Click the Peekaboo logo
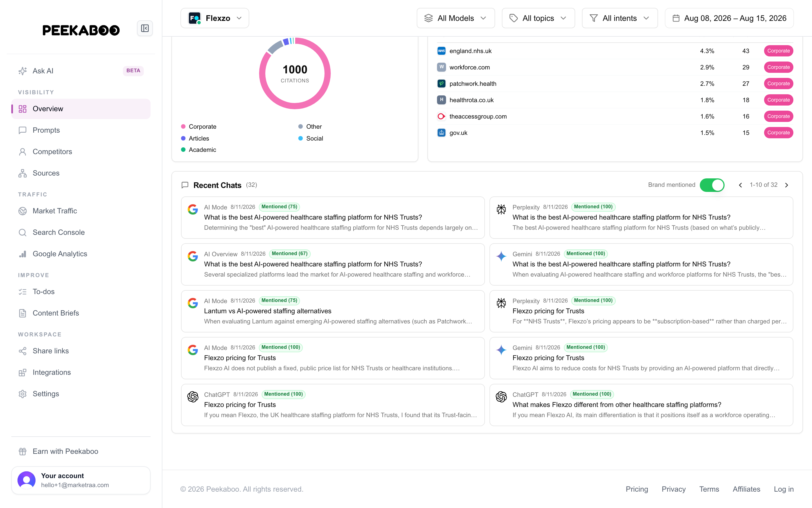This screenshot has width=812, height=508. point(81,30)
